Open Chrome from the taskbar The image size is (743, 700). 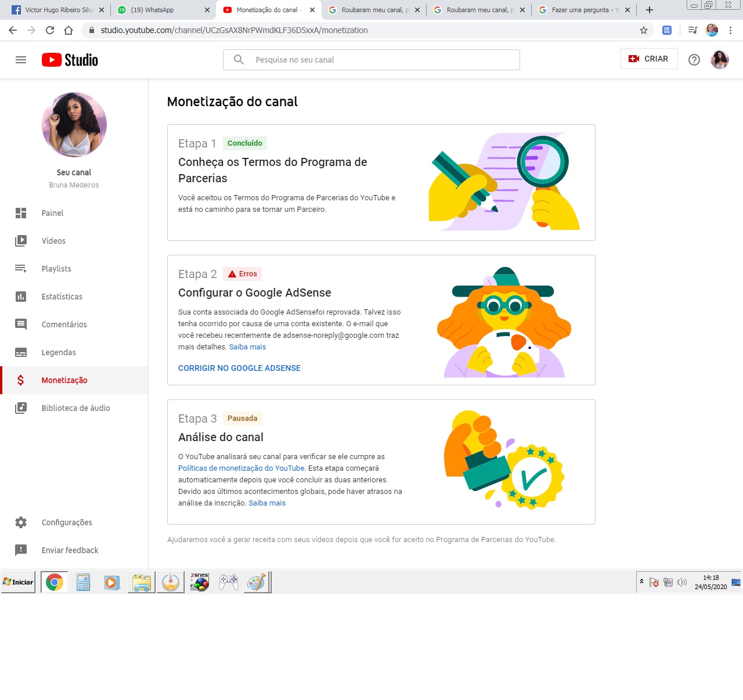tap(55, 582)
